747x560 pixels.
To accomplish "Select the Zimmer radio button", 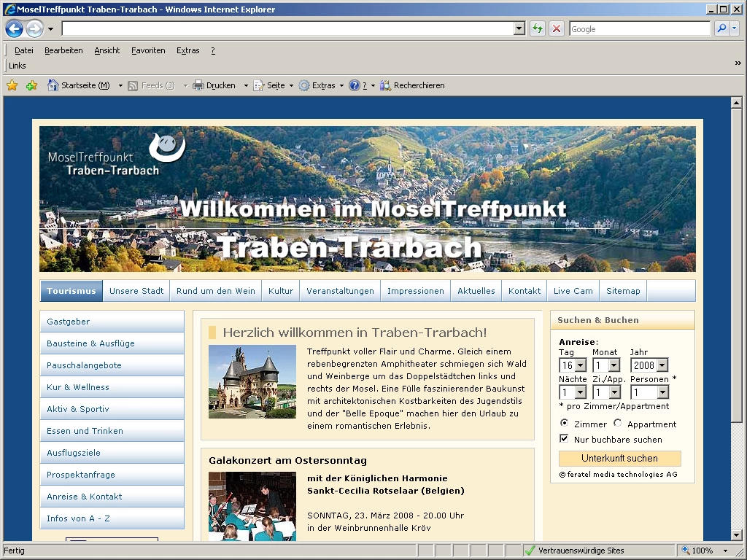I will coord(565,423).
